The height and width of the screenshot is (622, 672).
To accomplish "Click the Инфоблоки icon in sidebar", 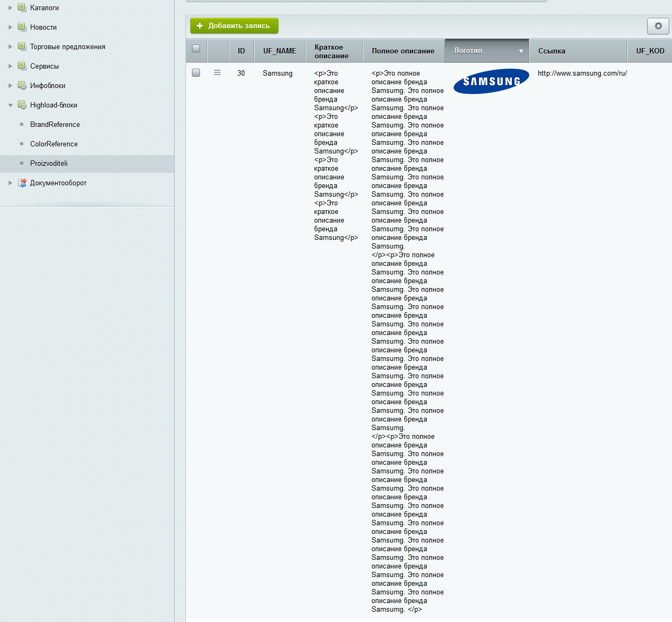I will click(x=22, y=85).
